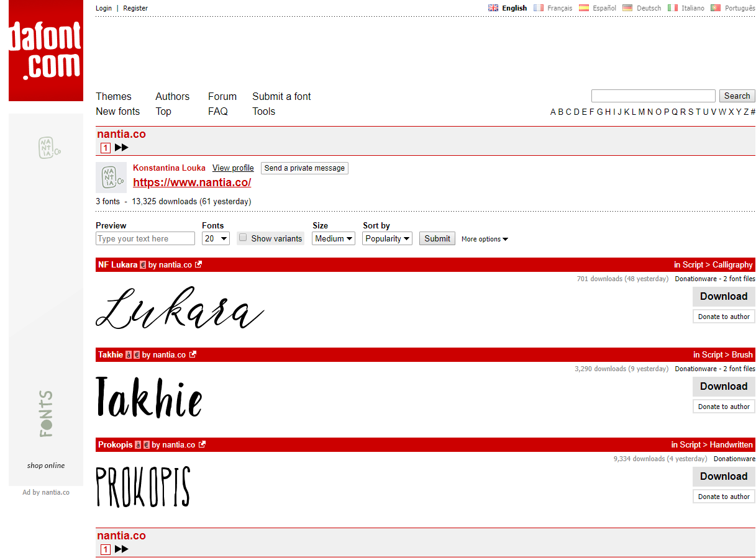This screenshot has height=558, width=756.
Task: Go to the Forum
Action: pos(222,96)
